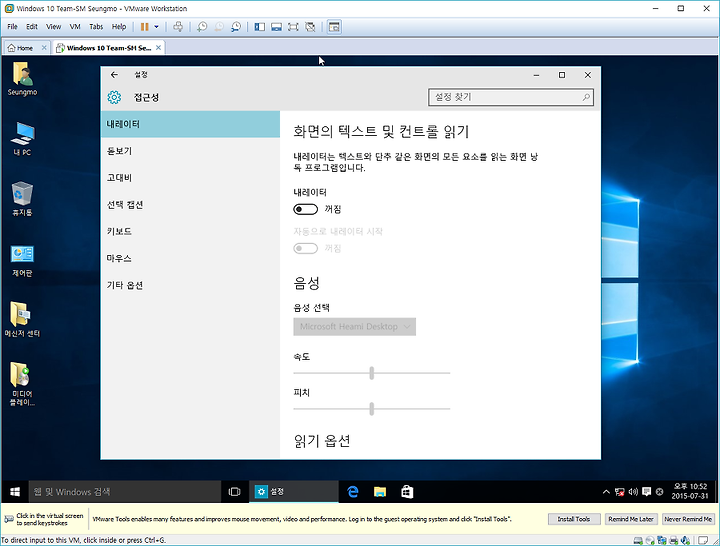The width and height of the screenshot is (720, 546).
Task: Open the 미디어 플레이어 desktop folder
Action: coord(22,384)
